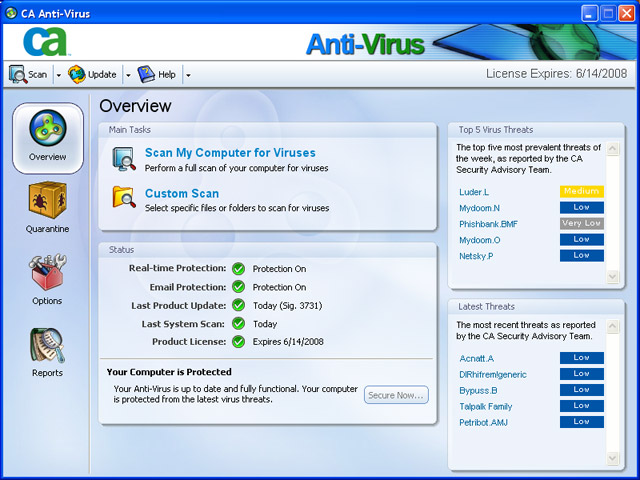Click the Scan toolbar icon

click(x=18, y=75)
